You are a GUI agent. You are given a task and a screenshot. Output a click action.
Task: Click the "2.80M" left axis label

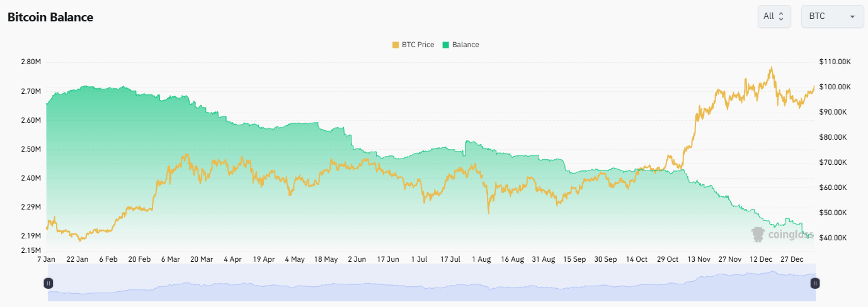pos(31,62)
